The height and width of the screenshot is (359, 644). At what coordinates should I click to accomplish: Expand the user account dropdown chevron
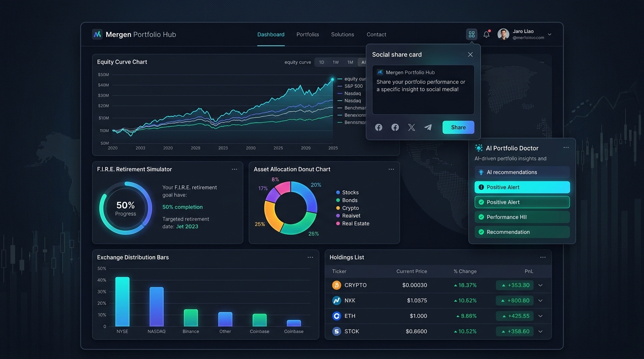click(549, 34)
